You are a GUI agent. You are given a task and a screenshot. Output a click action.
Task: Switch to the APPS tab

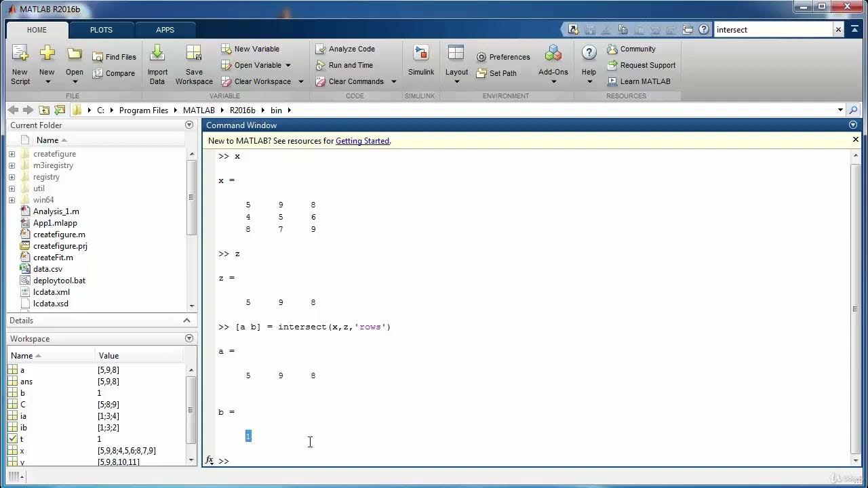tap(165, 30)
